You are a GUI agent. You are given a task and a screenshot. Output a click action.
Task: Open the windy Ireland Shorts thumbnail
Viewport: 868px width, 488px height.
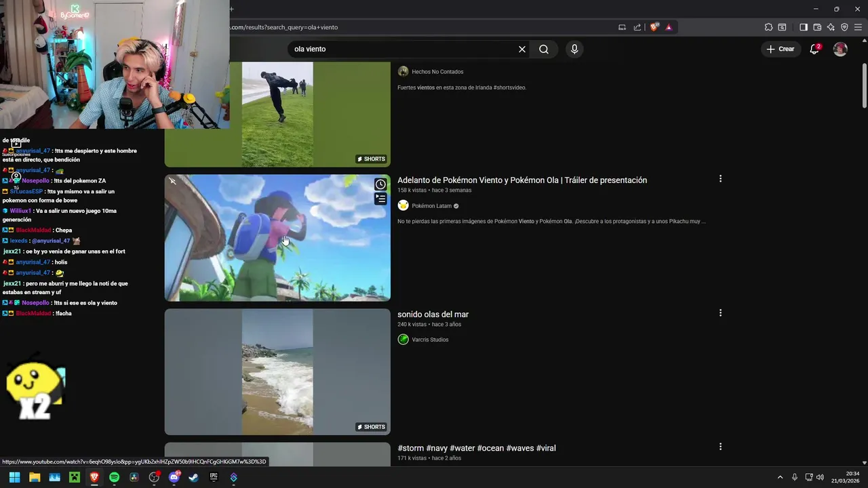(x=277, y=115)
